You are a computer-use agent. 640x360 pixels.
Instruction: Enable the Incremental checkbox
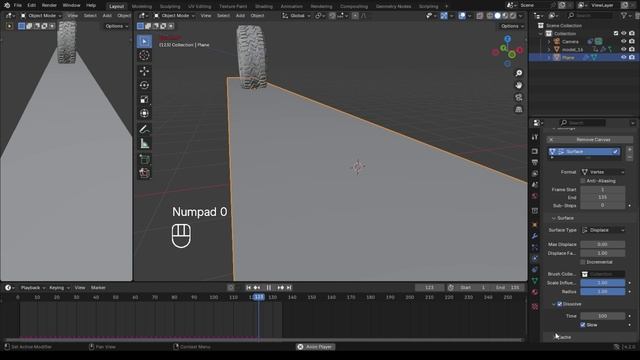pyautogui.click(x=583, y=262)
